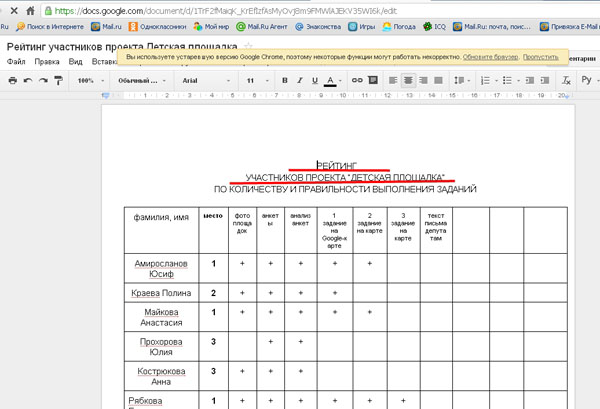The height and width of the screenshot is (409, 600).
Task: Undo the last action
Action: [x=28, y=80]
